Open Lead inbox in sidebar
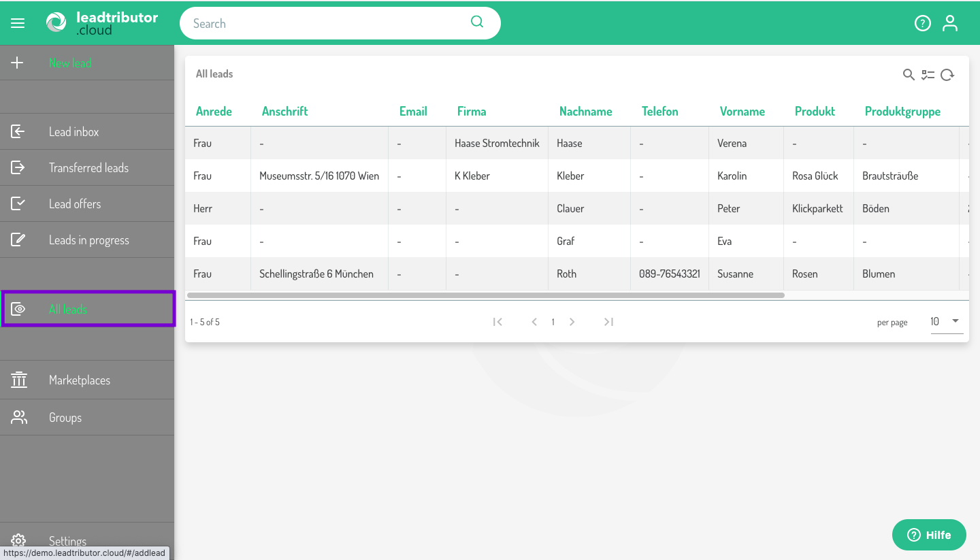Screen dimensions: 980x560 pyautogui.click(x=73, y=132)
